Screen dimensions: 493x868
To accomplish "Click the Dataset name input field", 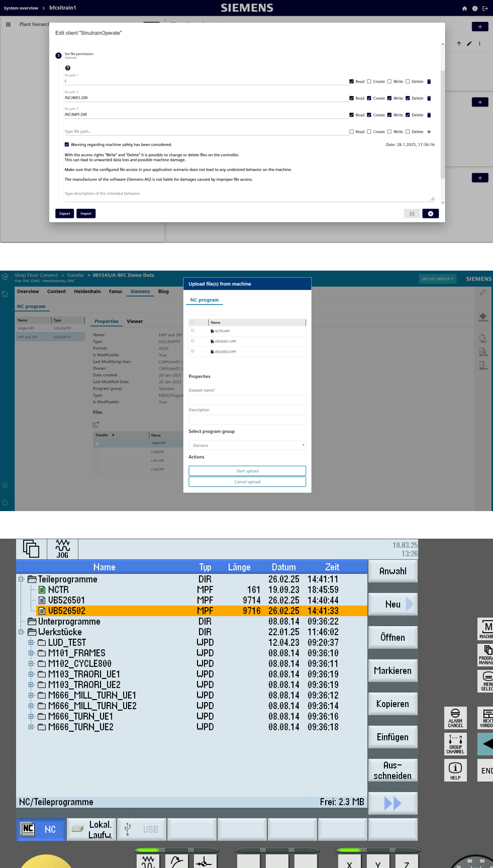I will (247, 400).
